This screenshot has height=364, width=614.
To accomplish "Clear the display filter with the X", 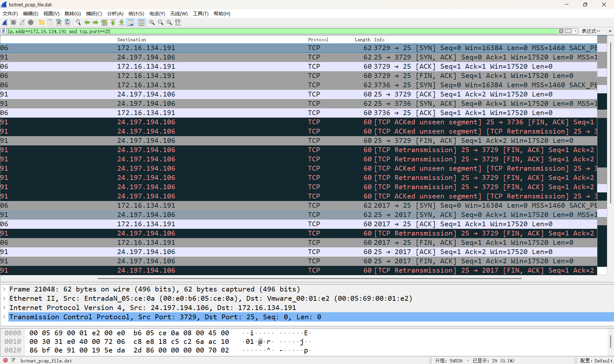I will [x=561, y=31].
